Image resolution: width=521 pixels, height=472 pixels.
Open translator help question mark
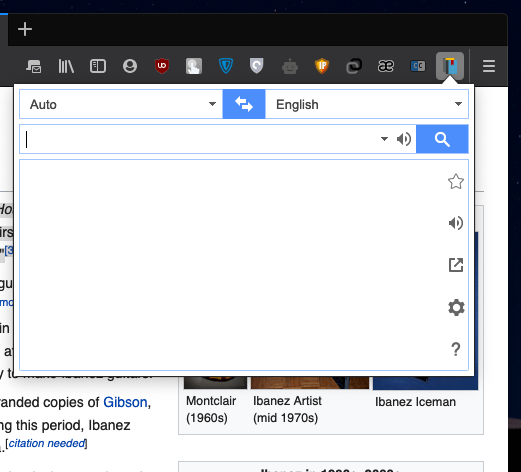click(456, 349)
